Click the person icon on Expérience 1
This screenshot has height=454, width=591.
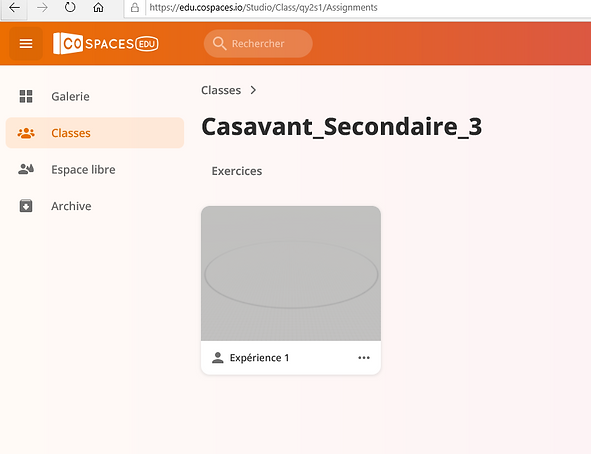[x=217, y=358]
